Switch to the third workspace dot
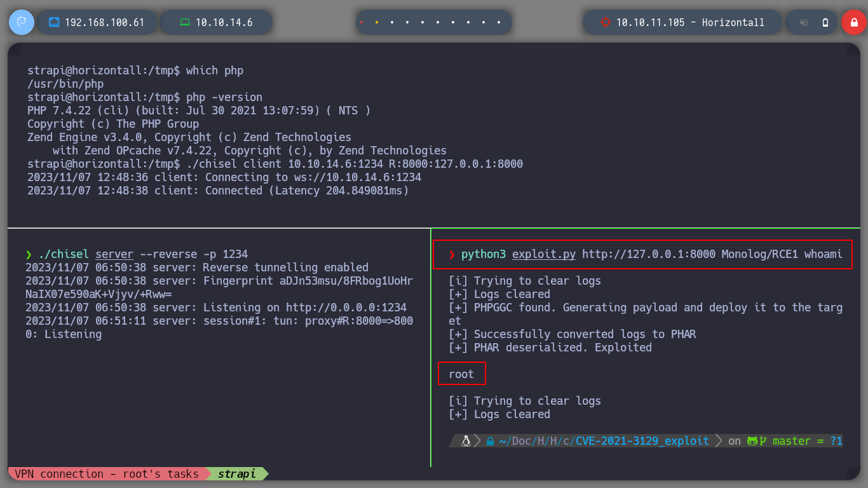The width and height of the screenshot is (868, 488). pyautogui.click(x=392, y=22)
